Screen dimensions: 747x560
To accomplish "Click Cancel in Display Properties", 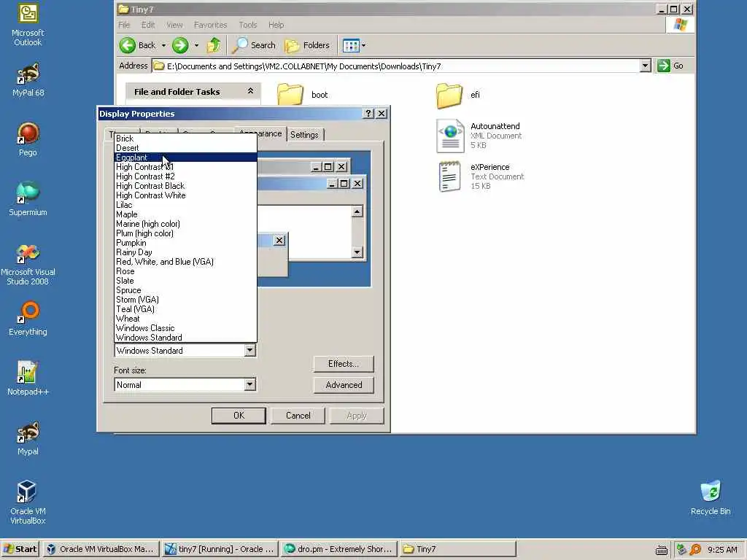I will point(298,415).
